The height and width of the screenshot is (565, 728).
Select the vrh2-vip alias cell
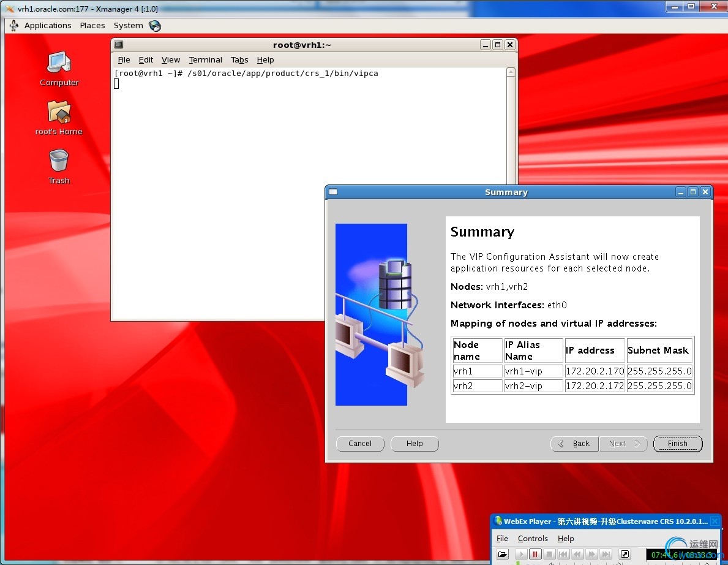coord(533,386)
